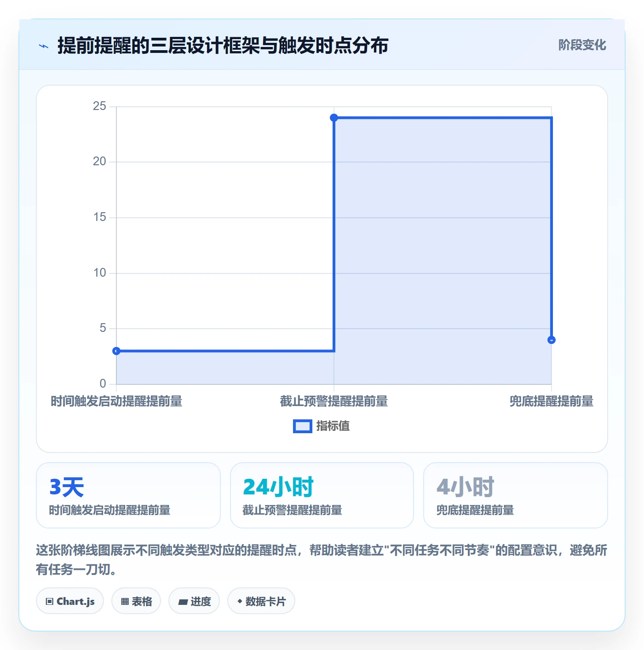Click the diamond icon on 数据卡片 tag
The width and height of the screenshot is (644, 650).
240,601
